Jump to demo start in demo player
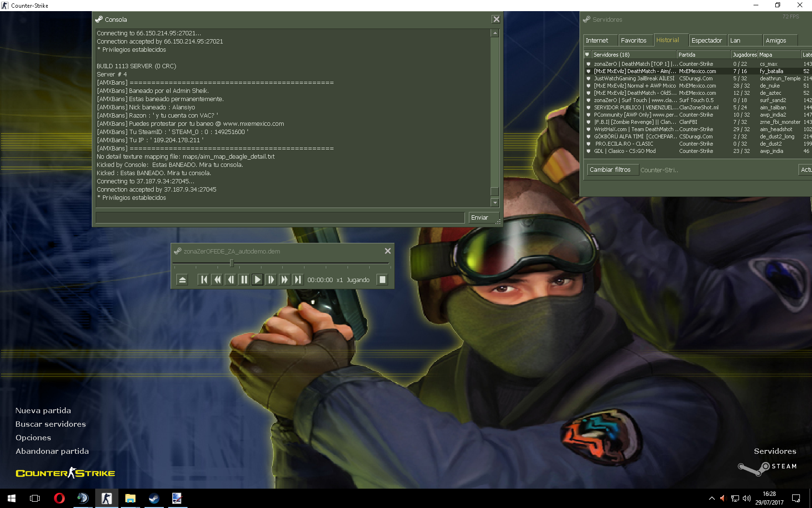This screenshot has width=812, height=508. point(203,280)
